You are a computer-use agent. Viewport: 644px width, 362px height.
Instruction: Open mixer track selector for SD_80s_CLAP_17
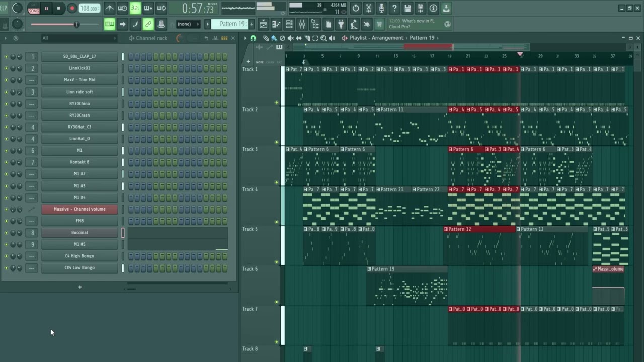click(33, 57)
